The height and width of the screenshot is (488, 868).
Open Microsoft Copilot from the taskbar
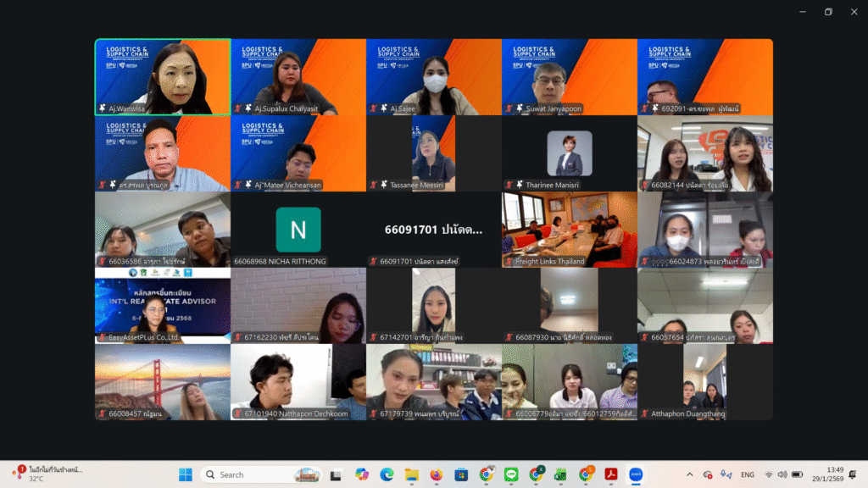(362, 474)
